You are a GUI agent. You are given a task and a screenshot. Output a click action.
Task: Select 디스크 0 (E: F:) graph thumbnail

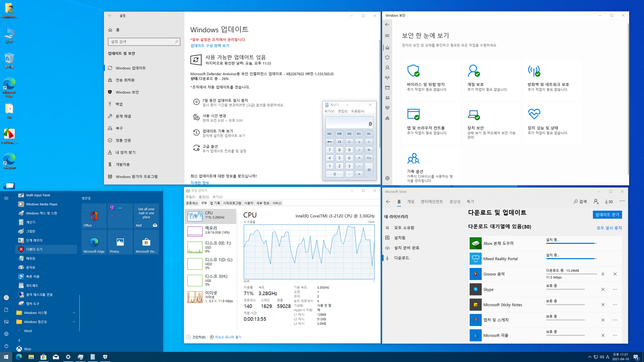(195, 247)
